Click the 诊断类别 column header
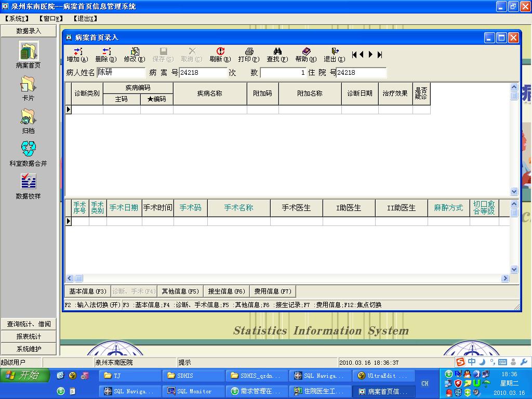This screenshot has width=532, height=399. tap(87, 94)
